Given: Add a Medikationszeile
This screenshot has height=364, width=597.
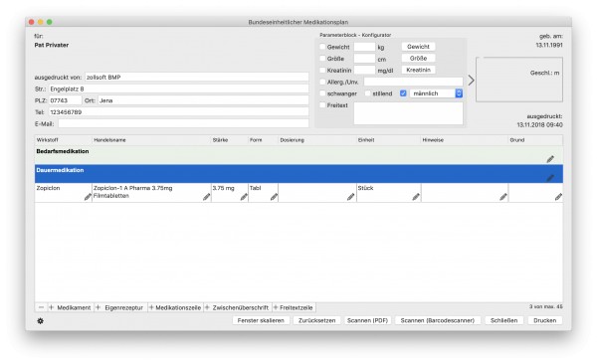Looking at the screenshot, I should click(x=175, y=307).
